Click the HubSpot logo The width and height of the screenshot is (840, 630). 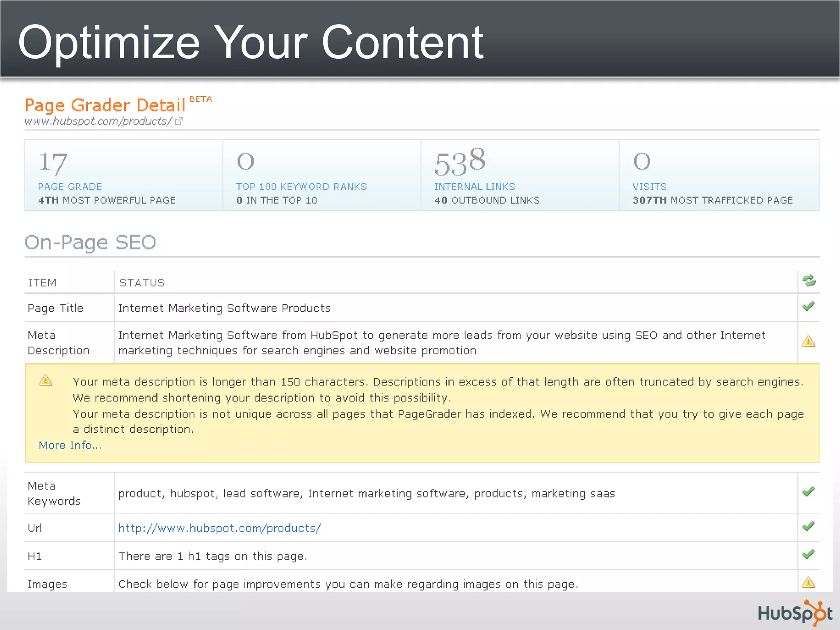[795, 613]
